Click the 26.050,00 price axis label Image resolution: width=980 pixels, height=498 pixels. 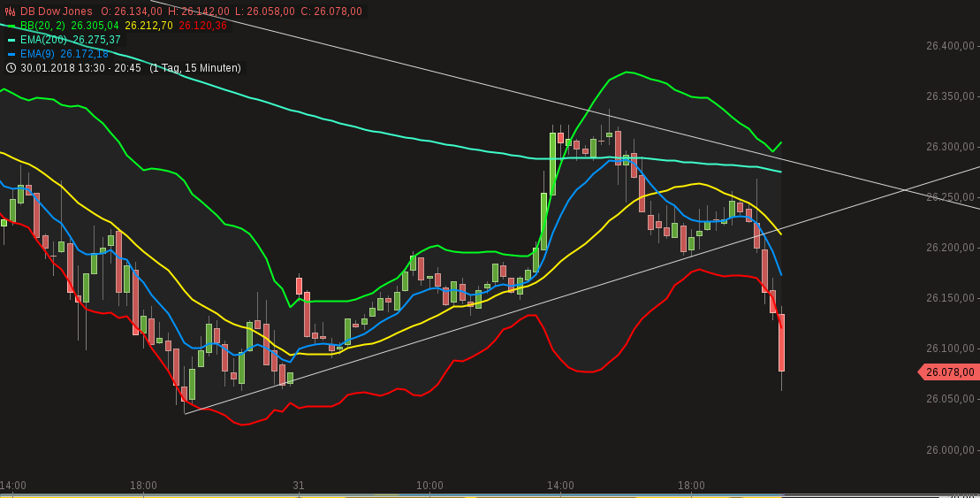(x=950, y=399)
